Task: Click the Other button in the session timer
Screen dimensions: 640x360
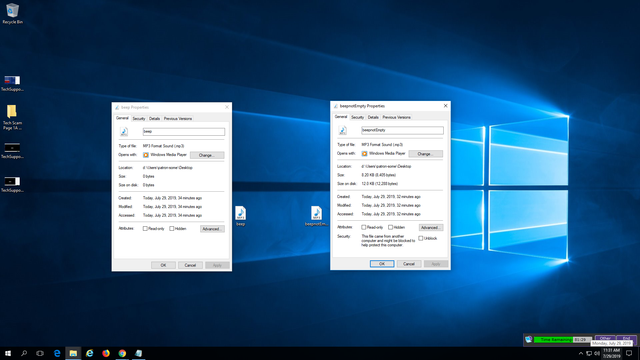Action: point(605,339)
